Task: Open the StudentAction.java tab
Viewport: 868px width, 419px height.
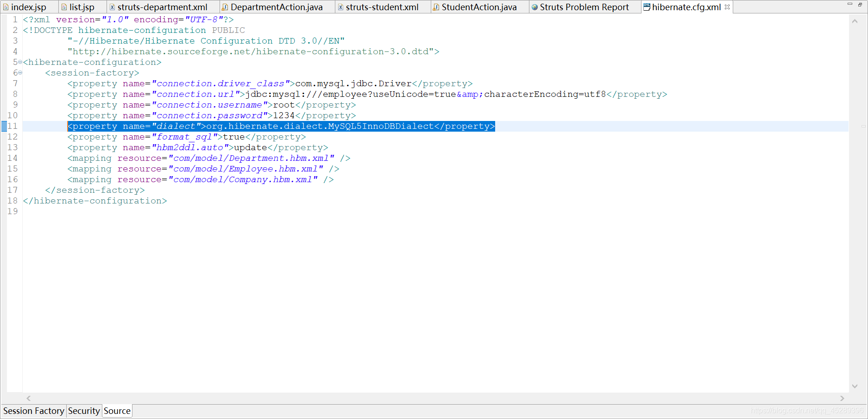Action: click(479, 7)
